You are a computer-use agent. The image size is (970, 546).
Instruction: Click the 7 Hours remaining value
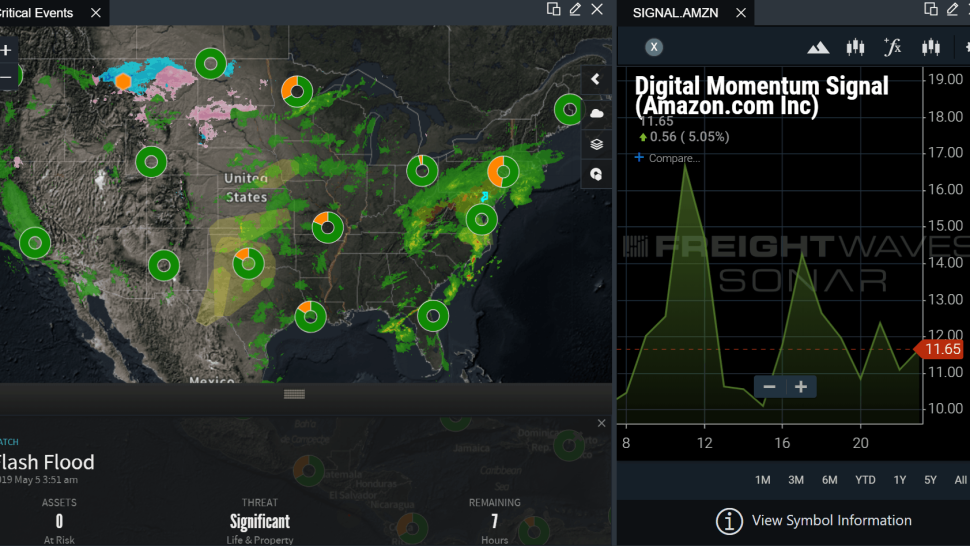point(495,522)
